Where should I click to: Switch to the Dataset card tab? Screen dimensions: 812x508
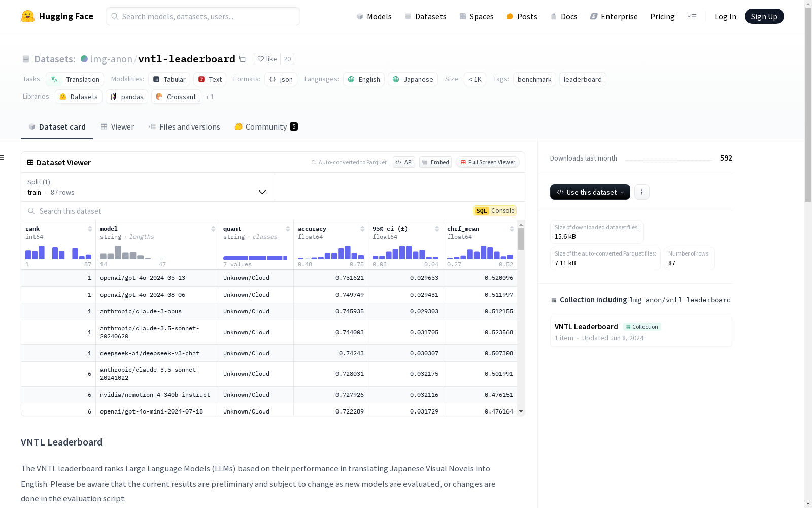coord(57,127)
